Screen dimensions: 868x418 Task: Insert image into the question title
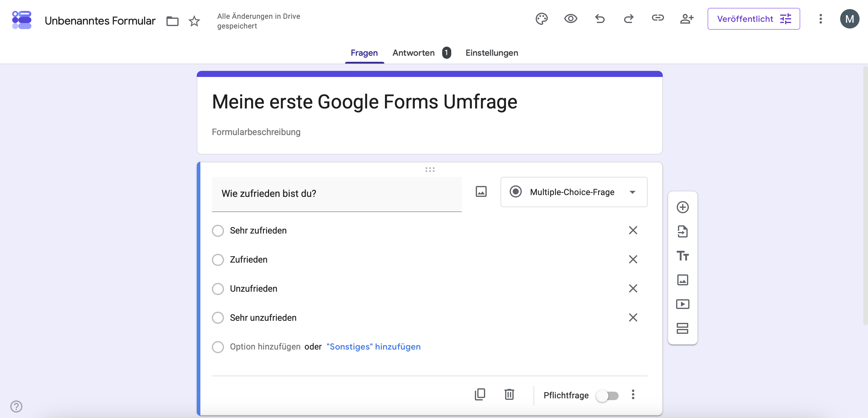pos(481,192)
